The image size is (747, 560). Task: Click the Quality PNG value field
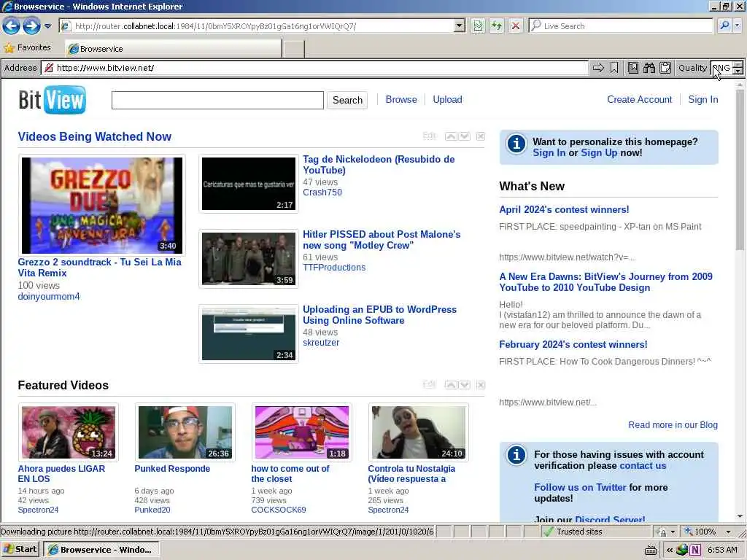721,68
